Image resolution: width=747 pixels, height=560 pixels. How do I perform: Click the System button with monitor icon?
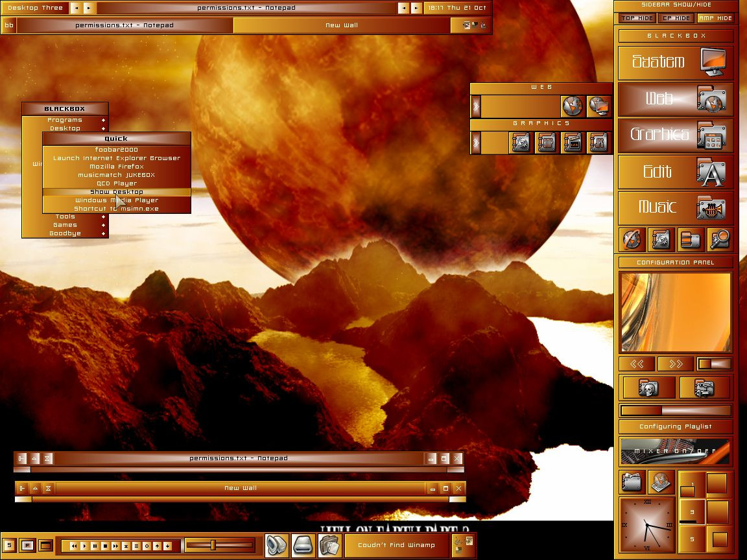click(x=676, y=62)
